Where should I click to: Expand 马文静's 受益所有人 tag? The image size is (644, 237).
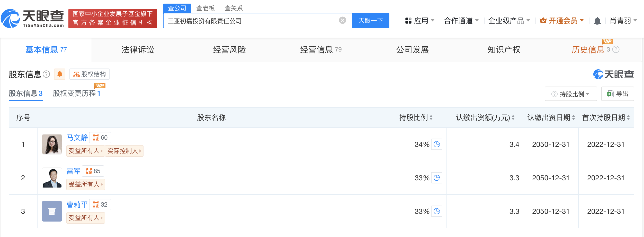point(85,151)
